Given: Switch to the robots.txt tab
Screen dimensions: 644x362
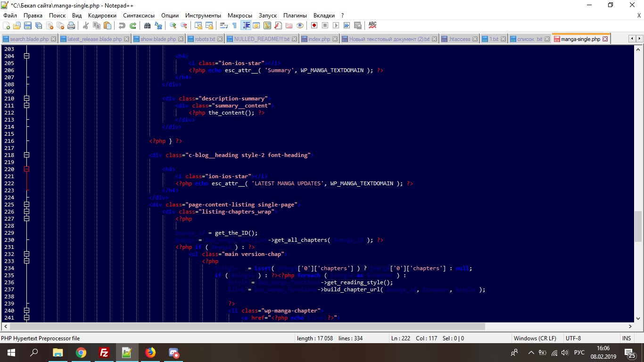Looking at the screenshot, I should (205, 39).
